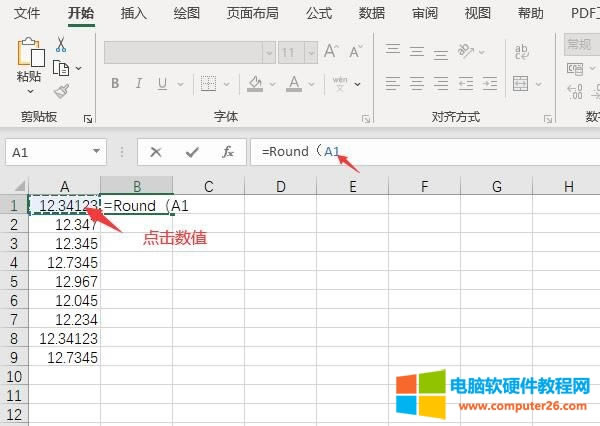The image size is (600, 426).
Task: Open the font name dropdown
Action: click(x=266, y=52)
